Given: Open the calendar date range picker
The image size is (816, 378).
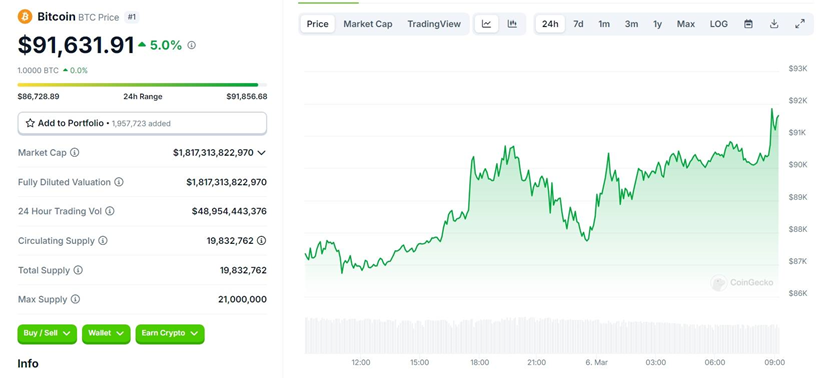Looking at the screenshot, I should 748,24.
